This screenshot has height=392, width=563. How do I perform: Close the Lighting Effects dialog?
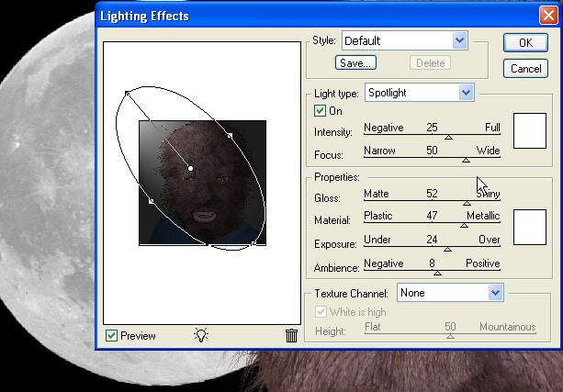click(548, 15)
